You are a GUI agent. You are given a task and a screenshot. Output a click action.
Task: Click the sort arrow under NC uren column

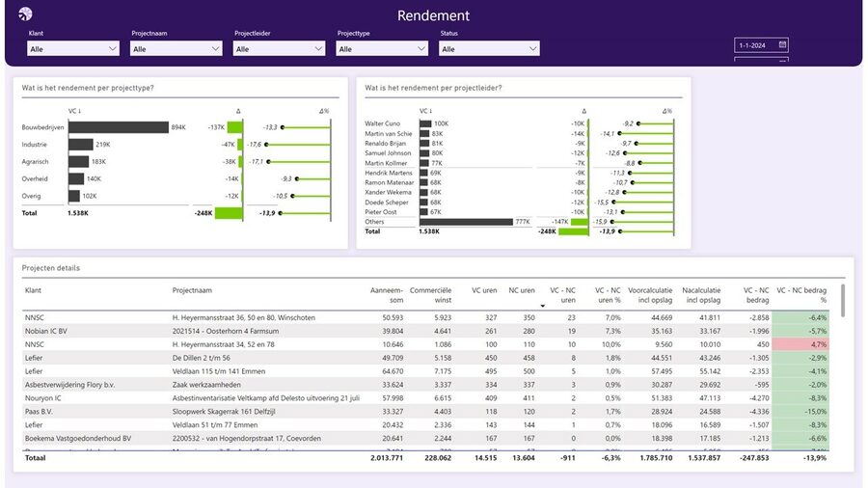click(543, 306)
